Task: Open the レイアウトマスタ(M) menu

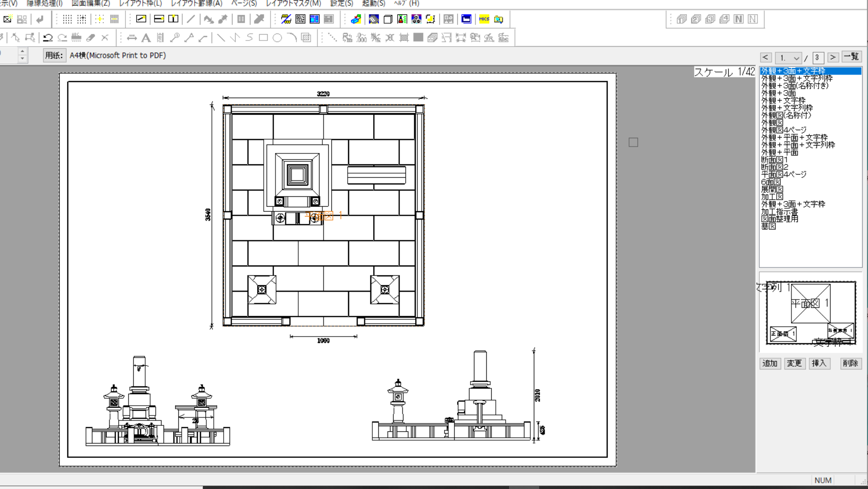Action: click(x=293, y=3)
